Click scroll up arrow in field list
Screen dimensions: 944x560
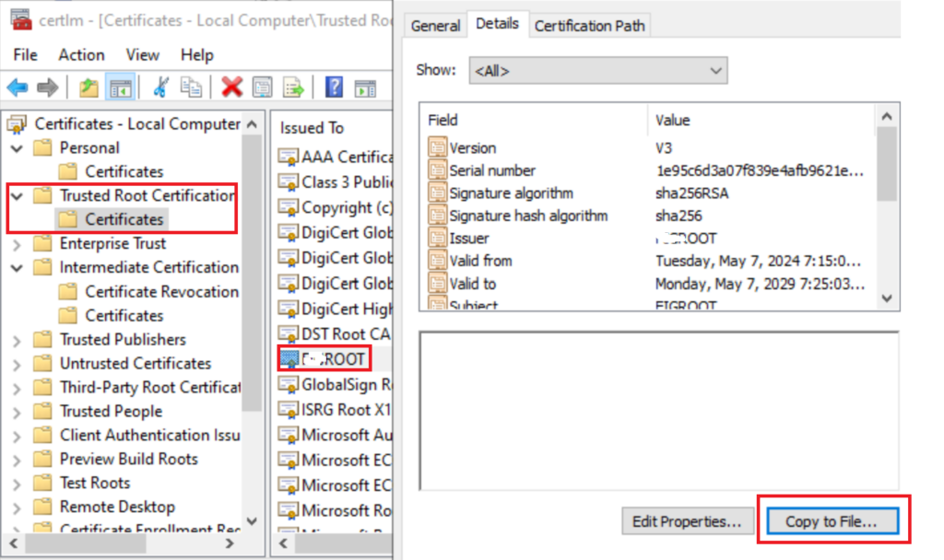coord(886,116)
